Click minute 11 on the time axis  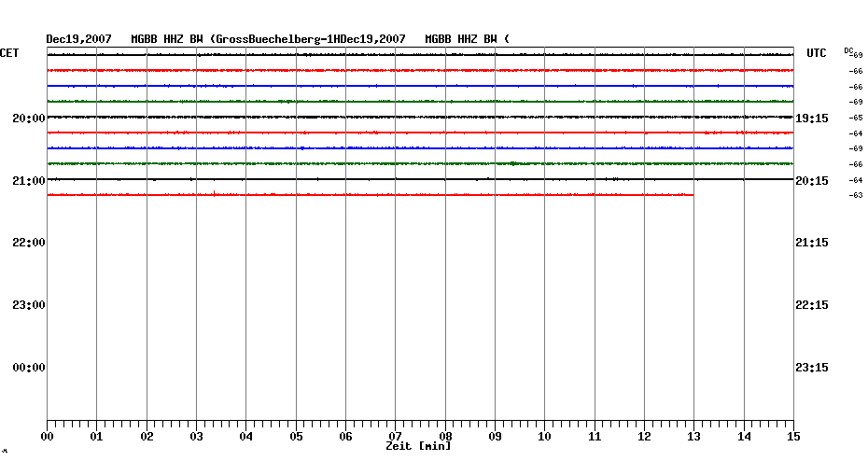[x=595, y=436]
